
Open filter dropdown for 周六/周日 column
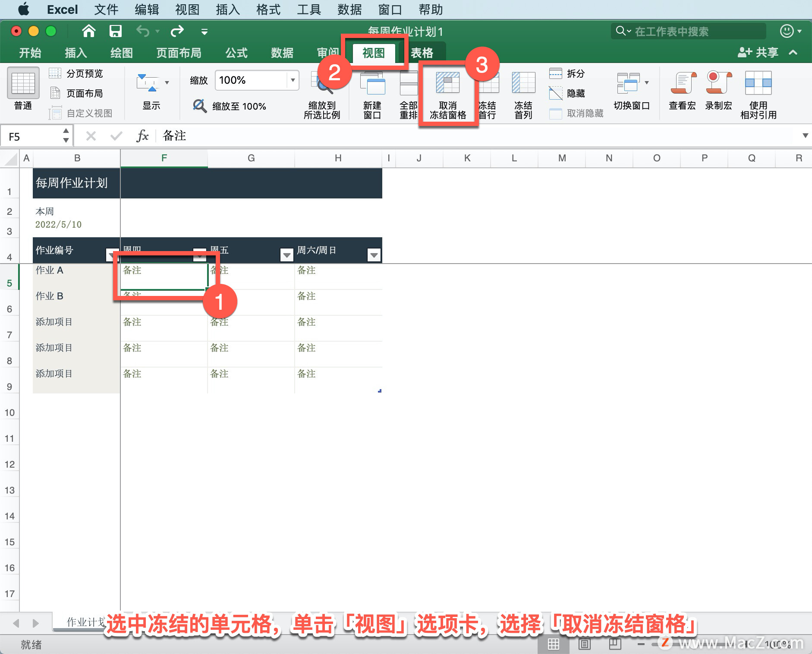click(374, 255)
